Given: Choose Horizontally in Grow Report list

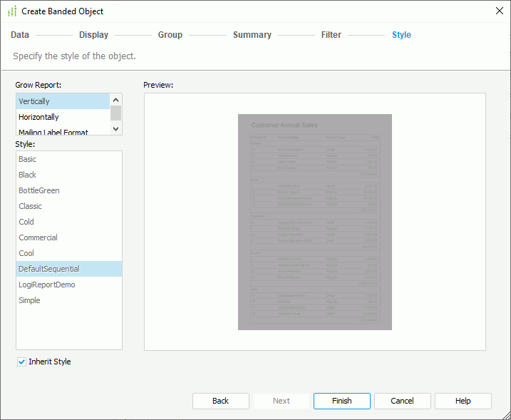Looking at the screenshot, I should 39,117.
